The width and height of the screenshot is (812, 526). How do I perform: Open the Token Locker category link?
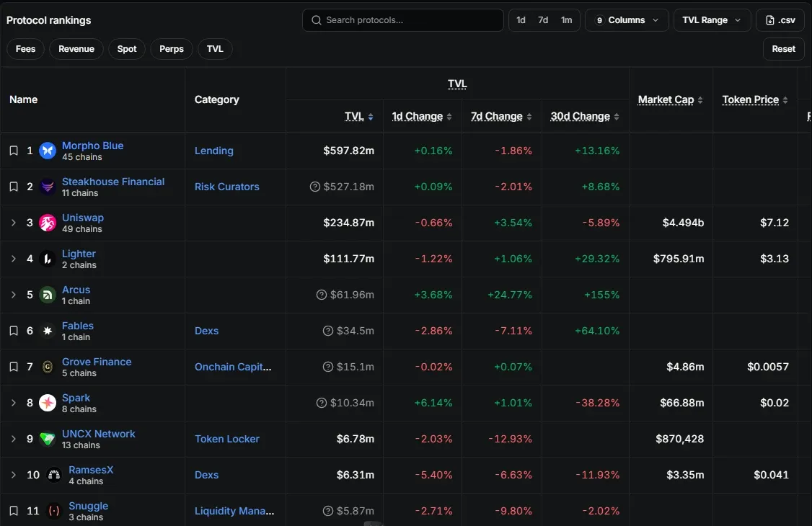pos(227,439)
